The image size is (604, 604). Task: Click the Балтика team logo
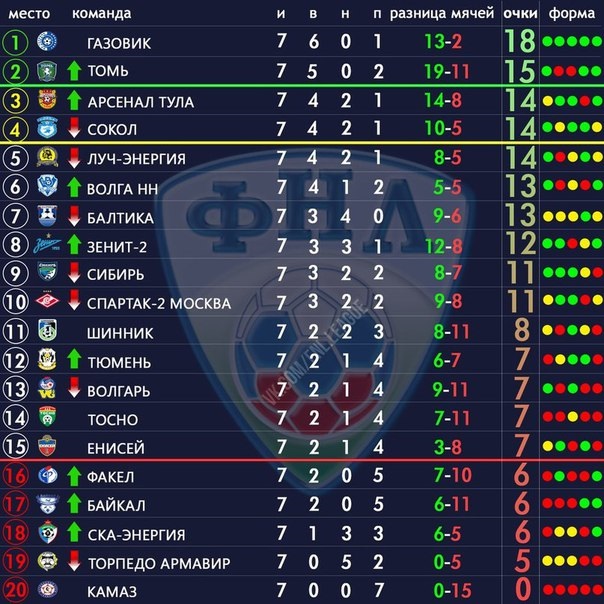click(47, 215)
